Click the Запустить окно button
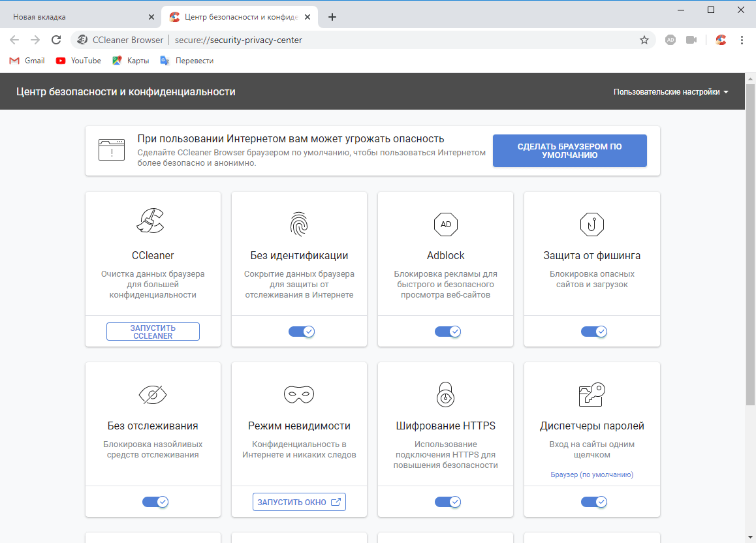This screenshot has width=756, height=543. 298,502
